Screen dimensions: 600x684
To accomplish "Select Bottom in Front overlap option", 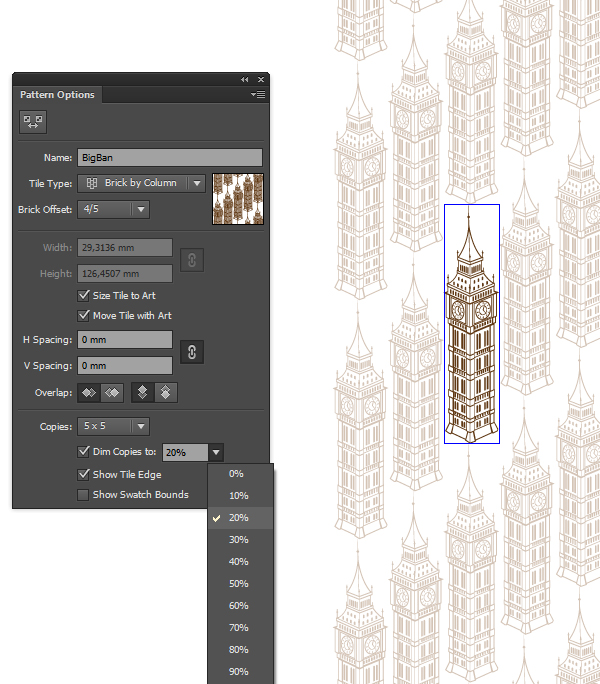I will pyautogui.click(x=165, y=393).
